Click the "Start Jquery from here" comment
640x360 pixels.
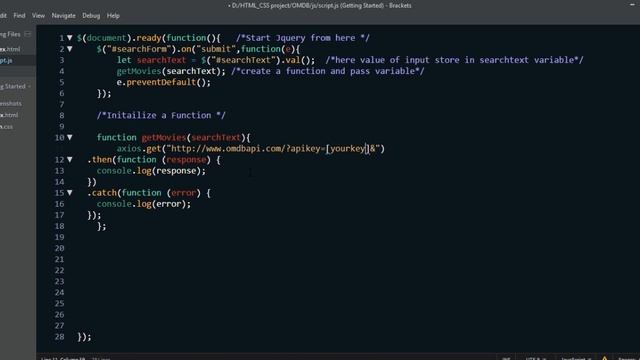pos(303,38)
